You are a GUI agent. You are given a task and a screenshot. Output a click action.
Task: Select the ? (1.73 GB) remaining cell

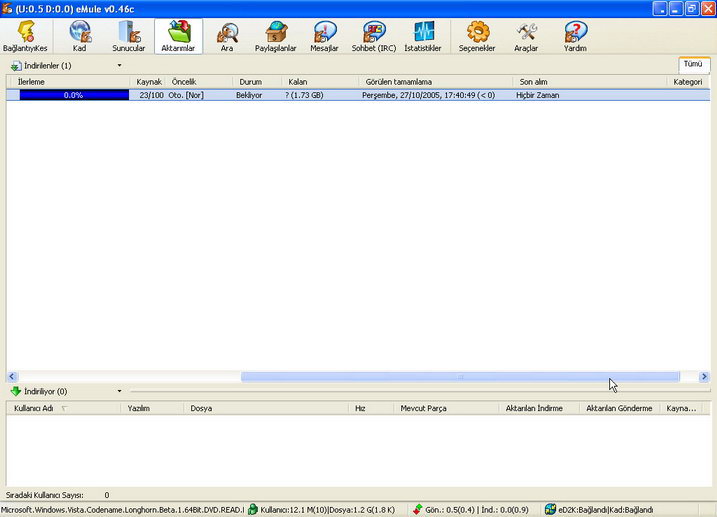tap(304, 95)
